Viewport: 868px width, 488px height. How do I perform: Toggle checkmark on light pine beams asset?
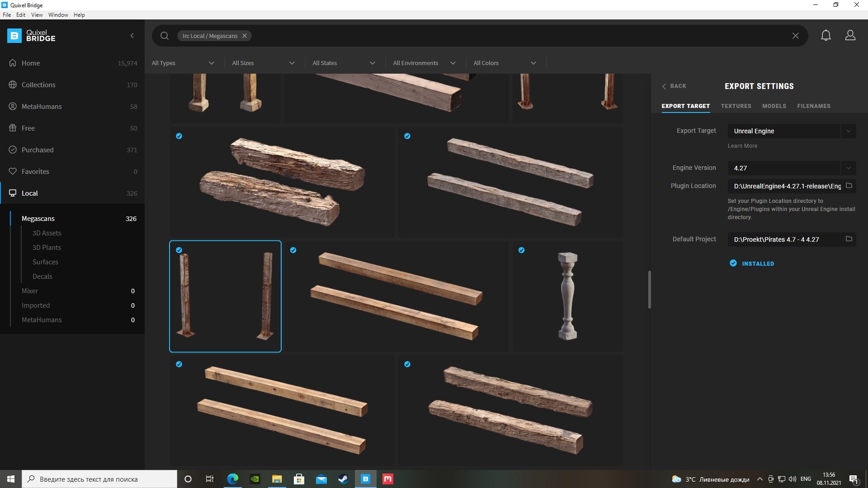(x=179, y=364)
